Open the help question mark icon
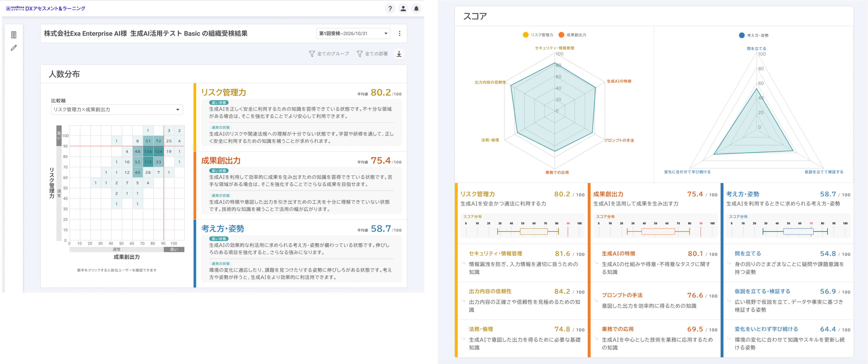This screenshot has height=364, width=868. 390,9
